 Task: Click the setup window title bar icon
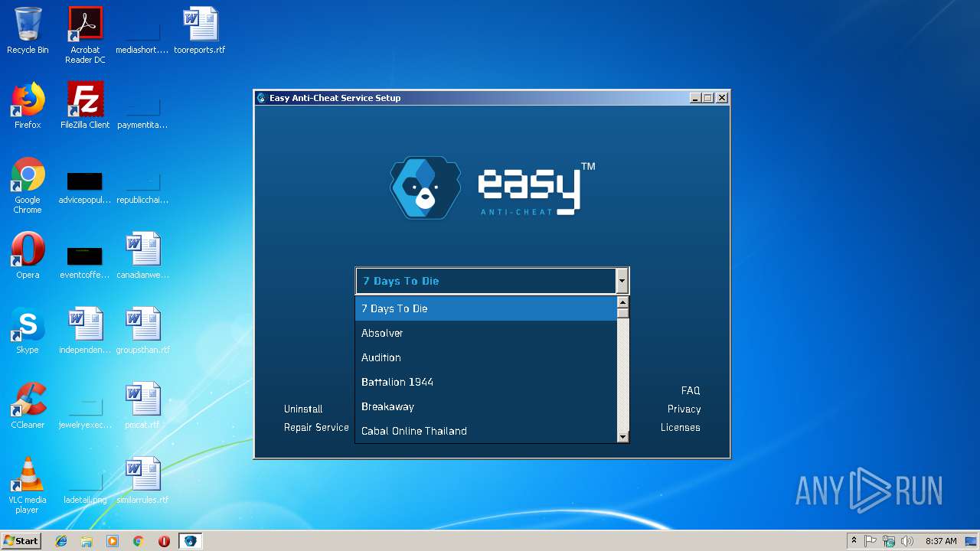(x=262, y=98)
